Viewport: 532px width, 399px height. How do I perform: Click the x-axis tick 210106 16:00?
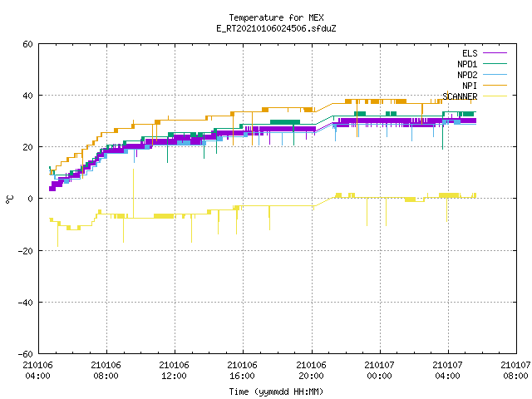(242, 371)
